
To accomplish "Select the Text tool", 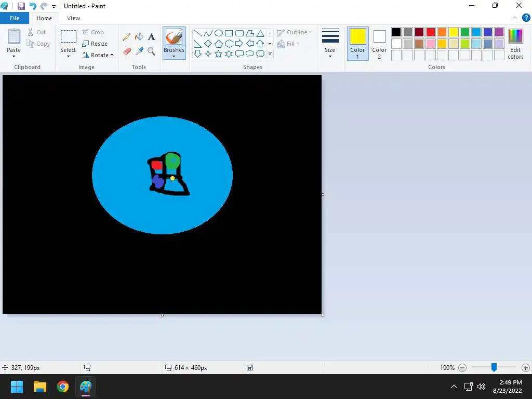I will (151, 37).
